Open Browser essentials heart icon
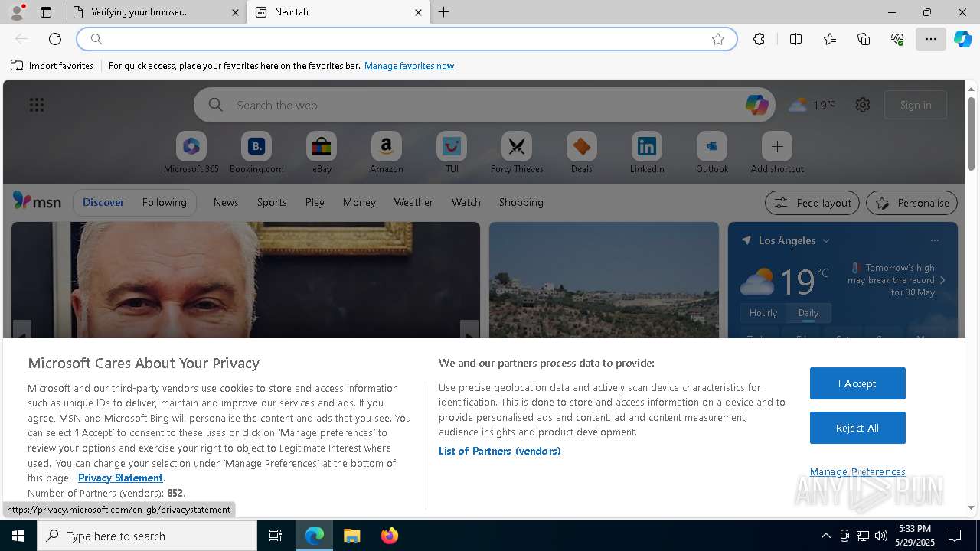The image size is (980, 551). (x=897, y=39)
